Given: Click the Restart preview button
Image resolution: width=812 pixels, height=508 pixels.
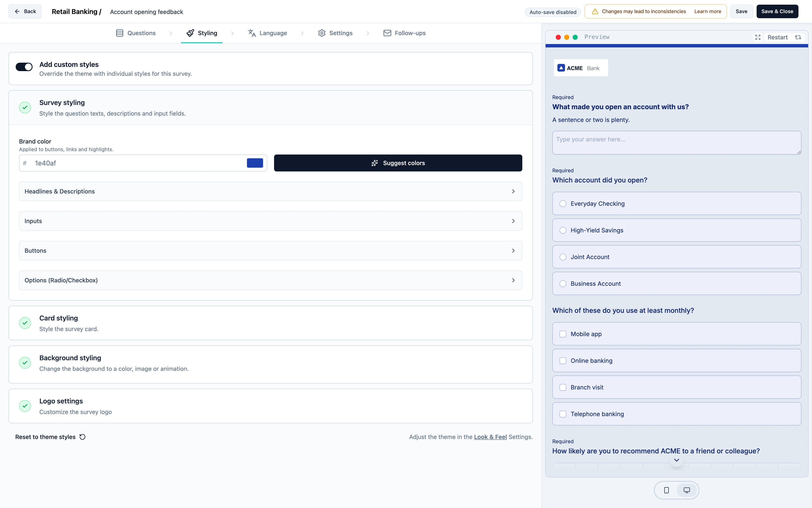Looking at the screenshot, I should 785,37.
